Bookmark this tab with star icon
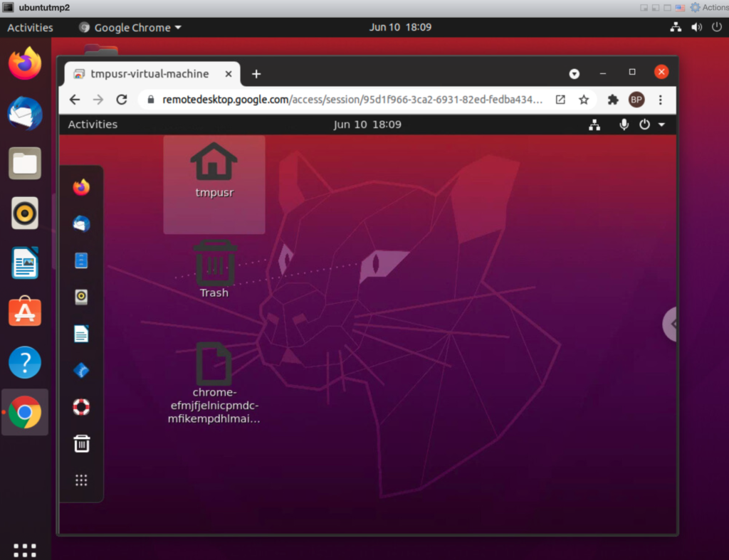The width and height of the screenshot is (729, 560). coord(584,100)
